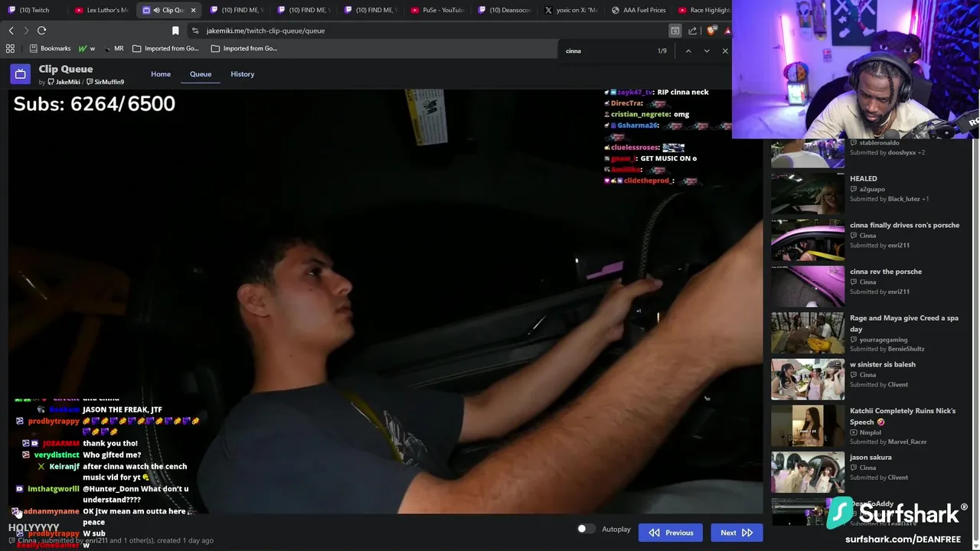The image size is (980, 551).
Task: Open first Imported from Go... folder
Action: pyautogui.click(x=165, y=48)
